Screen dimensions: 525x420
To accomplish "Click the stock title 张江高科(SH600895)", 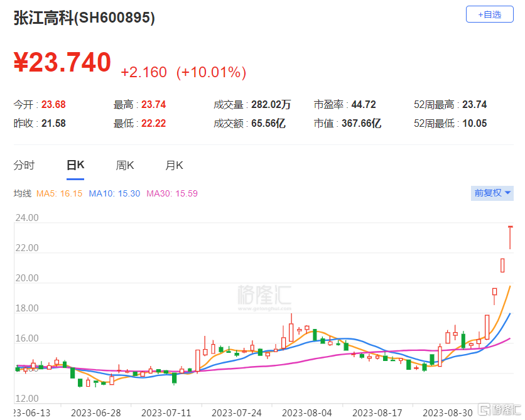I will 84,18.
